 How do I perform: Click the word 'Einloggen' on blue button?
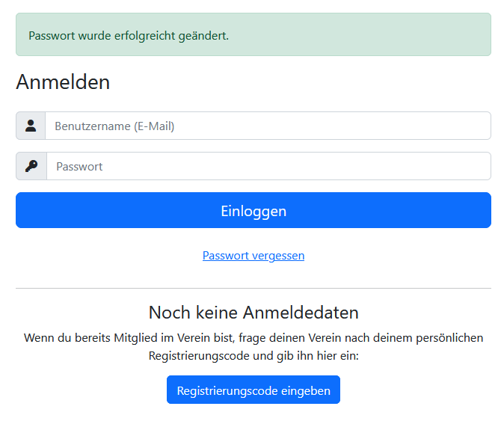pyautogui.click(x=253, y=211)
